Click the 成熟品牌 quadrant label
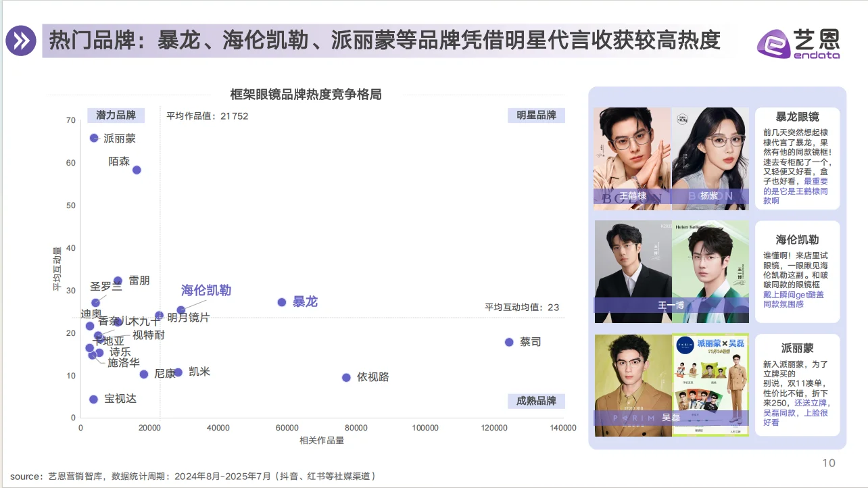 pos(536,401)
